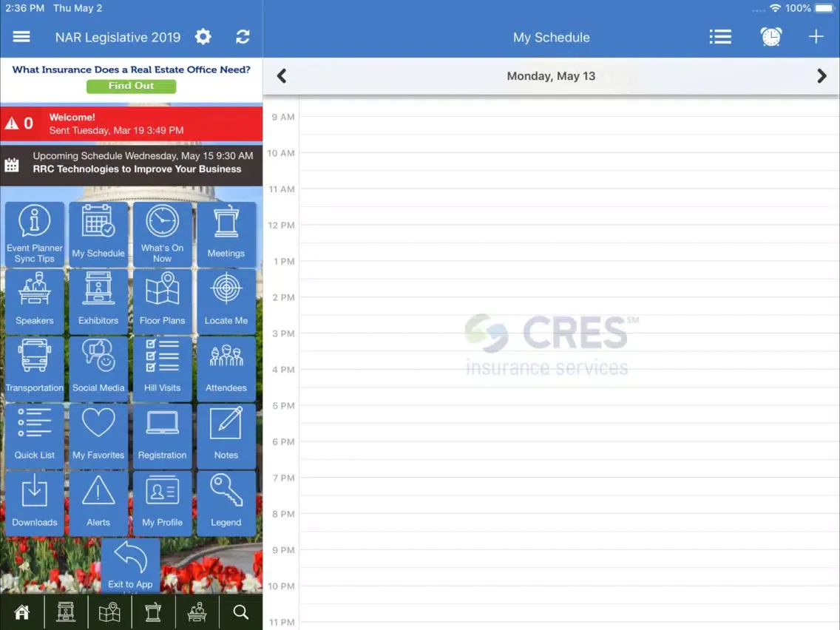This screenshot has width=840, height=630.
Task: Open My Profile tile
Action: coord(163,504)
